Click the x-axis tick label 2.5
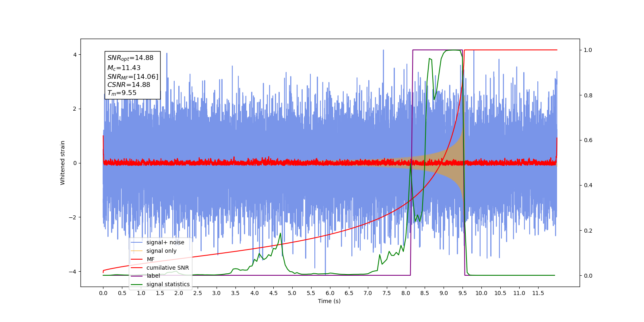644x322 pixels. tap(198, 293)
